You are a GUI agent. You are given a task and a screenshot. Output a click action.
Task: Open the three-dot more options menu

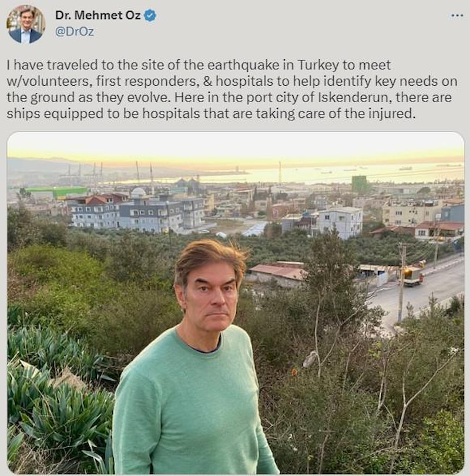(x=457, y=15)
